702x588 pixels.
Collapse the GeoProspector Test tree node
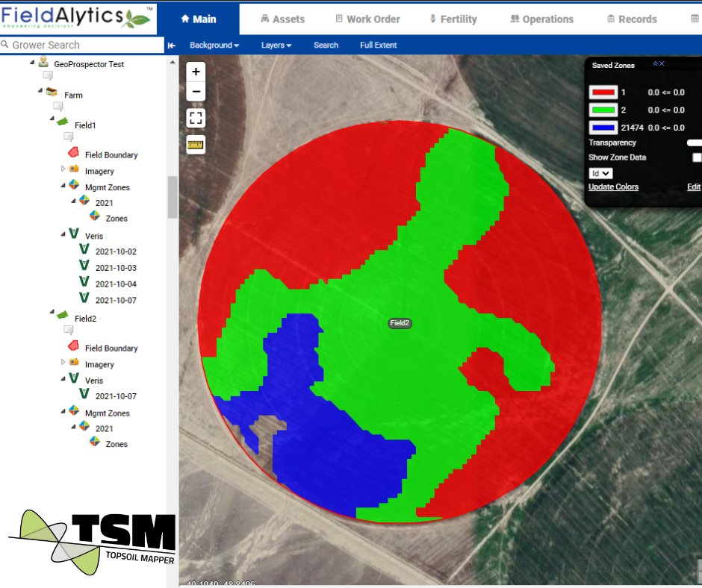pos(32,62)
